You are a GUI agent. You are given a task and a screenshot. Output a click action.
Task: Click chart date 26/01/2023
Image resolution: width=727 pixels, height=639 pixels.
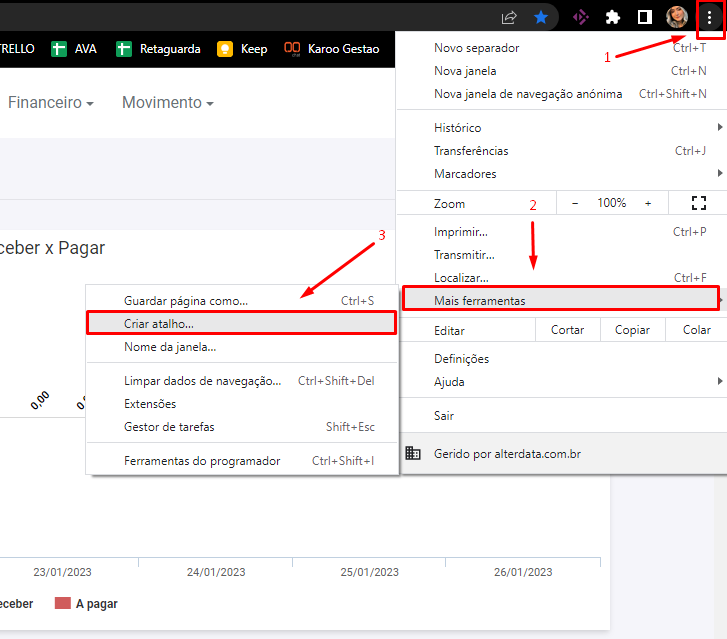tap(523, 572)
